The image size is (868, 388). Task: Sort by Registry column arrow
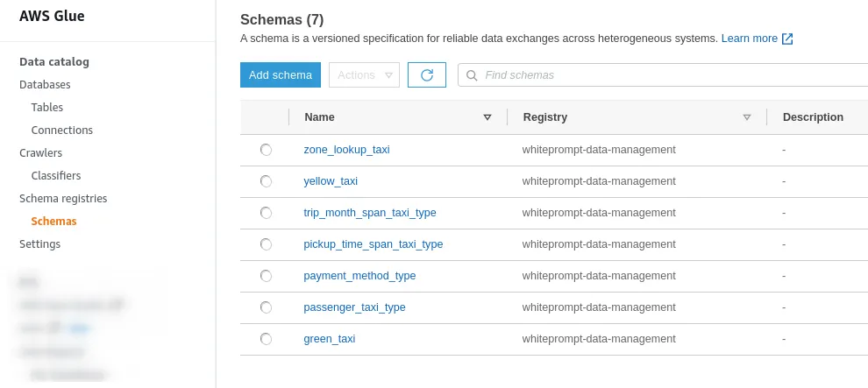click(x=747, y=117)
